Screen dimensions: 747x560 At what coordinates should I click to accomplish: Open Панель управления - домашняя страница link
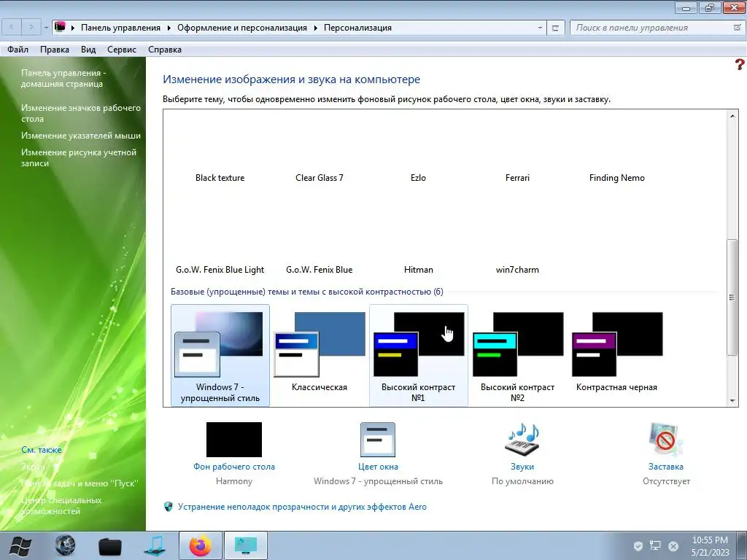click(64, 79)
